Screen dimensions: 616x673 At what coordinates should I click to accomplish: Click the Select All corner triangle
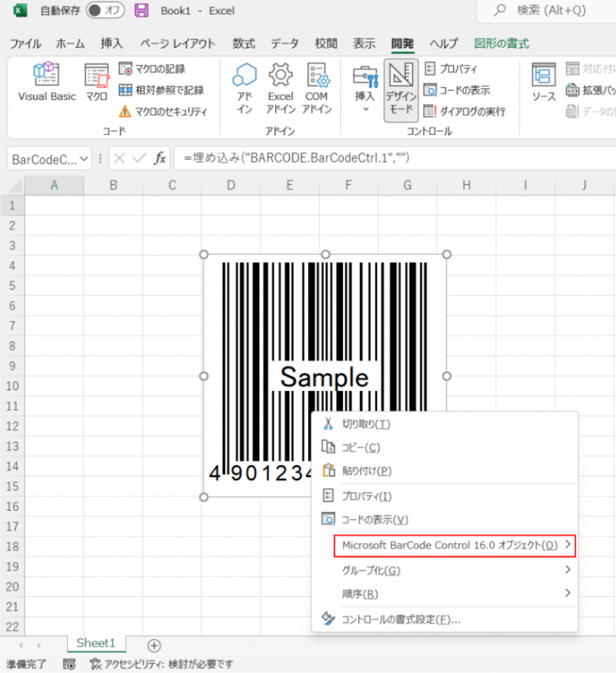pos(16,186)
